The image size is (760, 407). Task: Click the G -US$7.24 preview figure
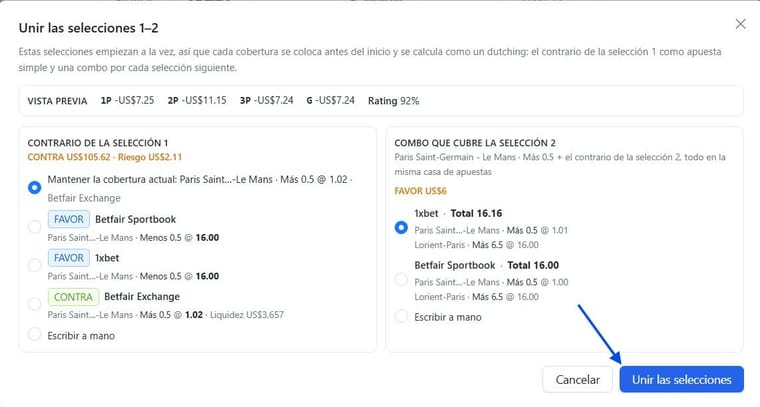(x=331, y=100)
